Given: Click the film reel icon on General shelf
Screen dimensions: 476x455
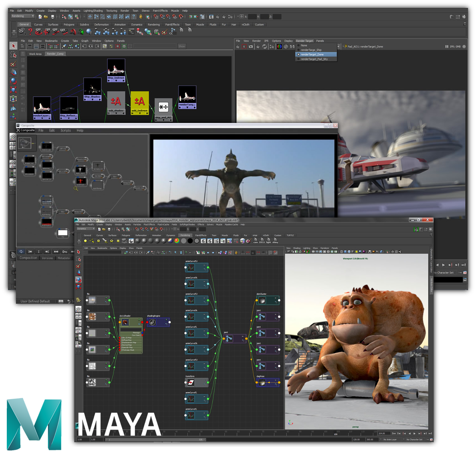Looking at the screenshot, I should [22, 31].
